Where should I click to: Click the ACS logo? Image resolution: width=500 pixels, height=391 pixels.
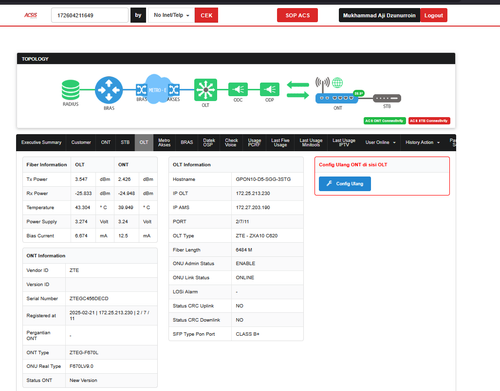click(31, 15)
